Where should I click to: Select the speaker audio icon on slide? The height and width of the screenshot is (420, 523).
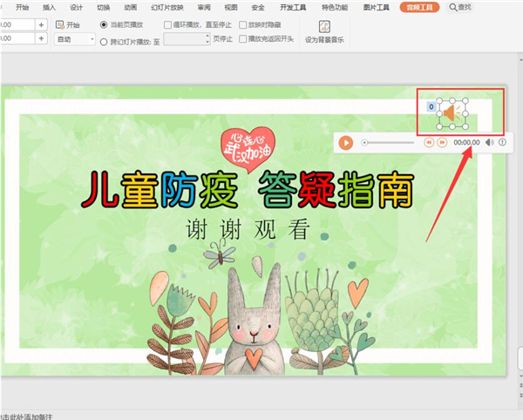[x=450, y=113]
